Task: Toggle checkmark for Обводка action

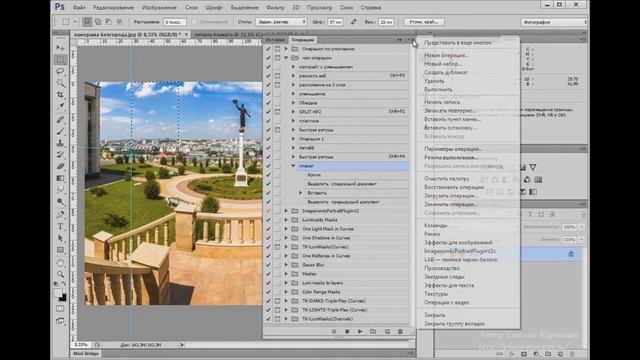Action: pos(268,103)
